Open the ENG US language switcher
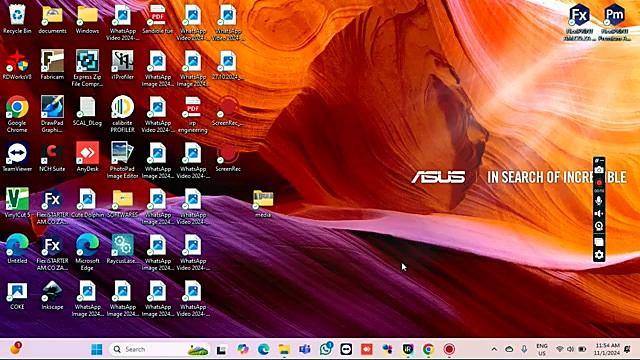This screenshot has width=640, height=360. [542, 349]
